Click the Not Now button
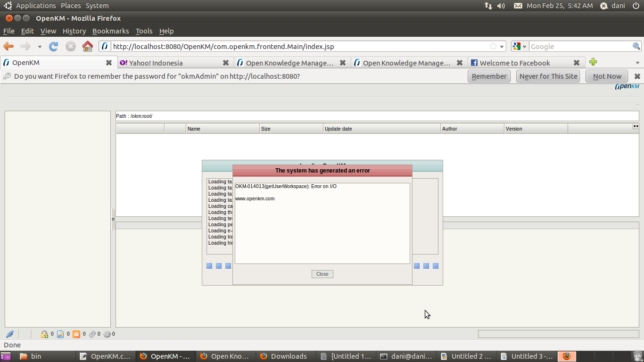 [x=607, y=76]
